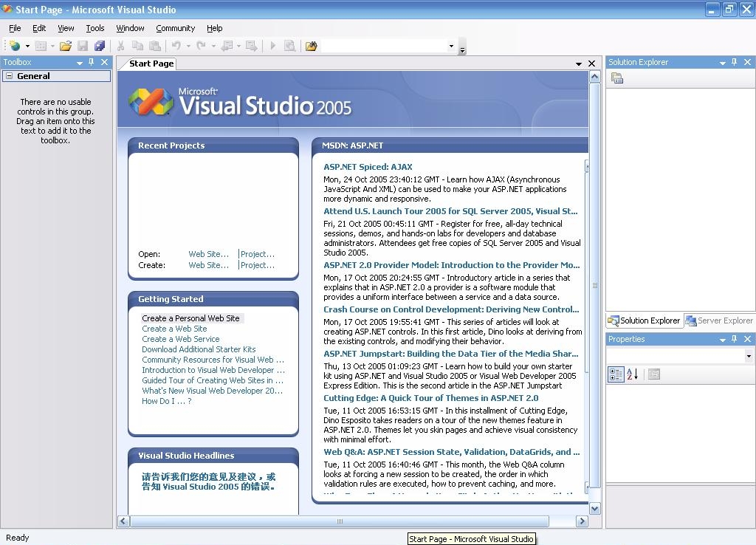Click the Undo arrow icon

(176, 47)
